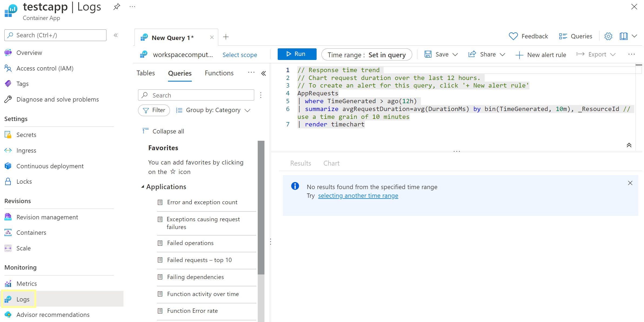Open the Export menu

(x=596, y=54)
